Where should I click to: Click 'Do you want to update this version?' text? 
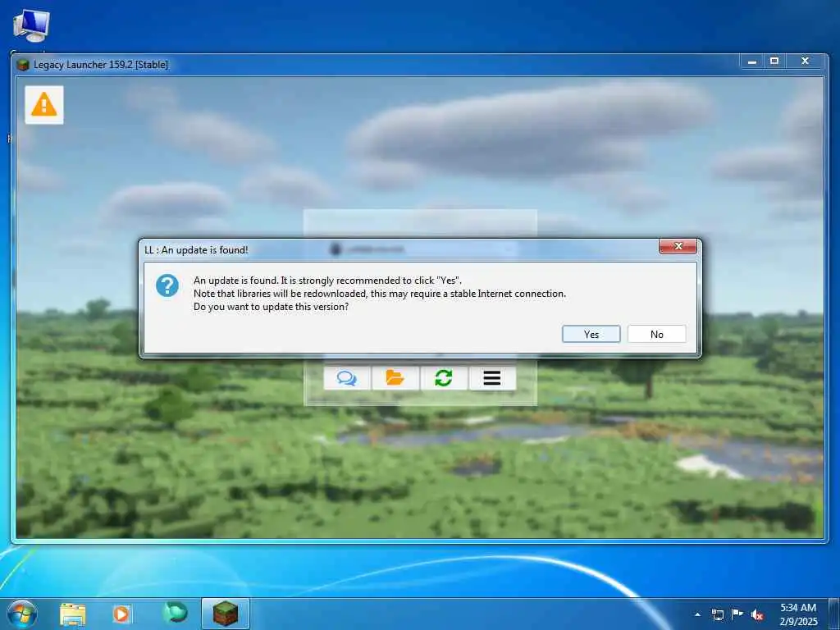(271, 307)
